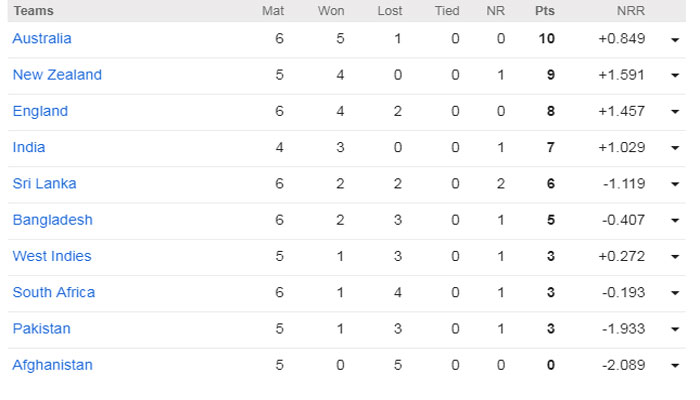Screen dimensions: 700x400
Task: Open the New Zealand team link
Action: [57, 75]
